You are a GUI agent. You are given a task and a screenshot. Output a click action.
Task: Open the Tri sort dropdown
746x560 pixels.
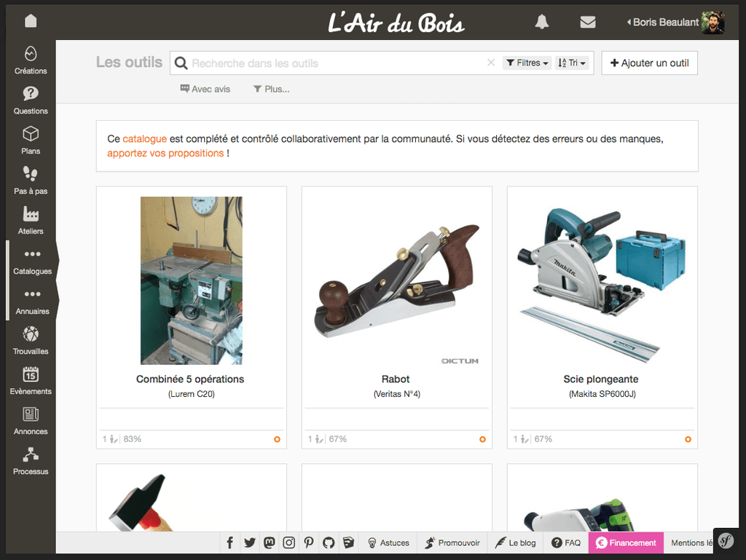[x=571, y=63]
